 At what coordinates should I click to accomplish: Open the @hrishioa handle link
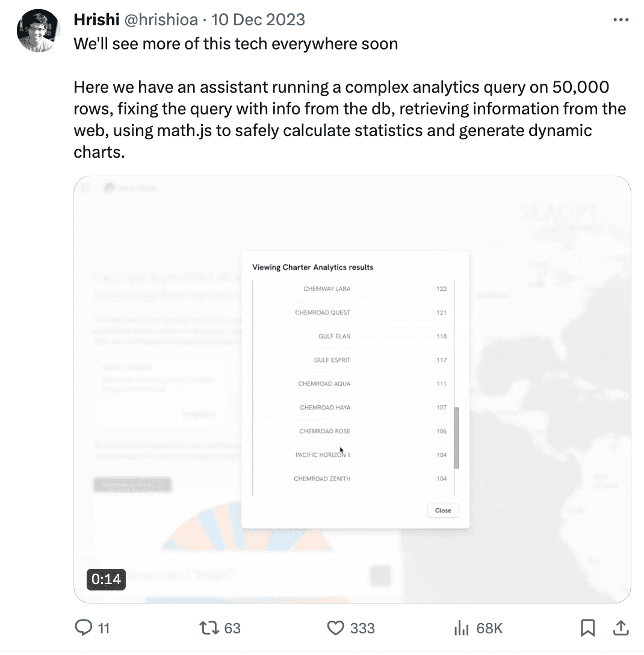pyautogui.click(x=161, y=20)
